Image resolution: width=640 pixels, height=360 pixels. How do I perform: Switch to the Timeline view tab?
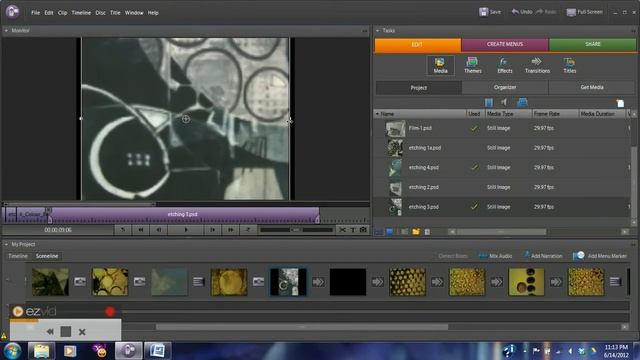(18, 256)
